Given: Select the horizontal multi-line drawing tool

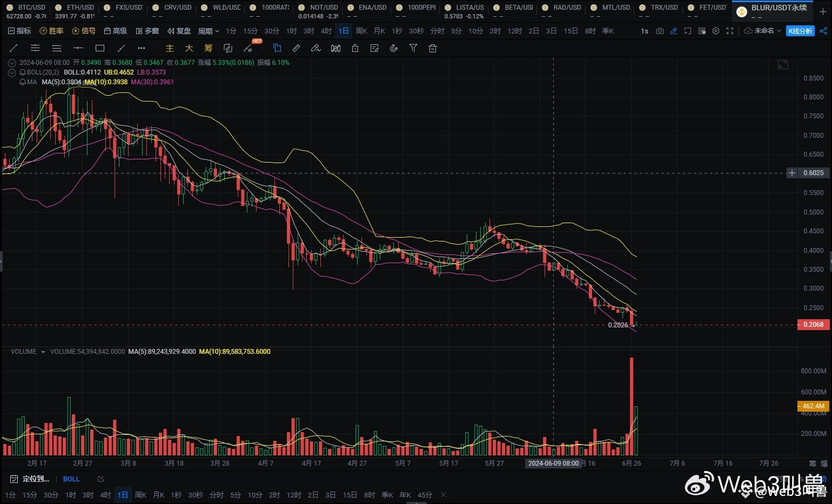Looking at the screenshot, I should [x=57, y=48].
